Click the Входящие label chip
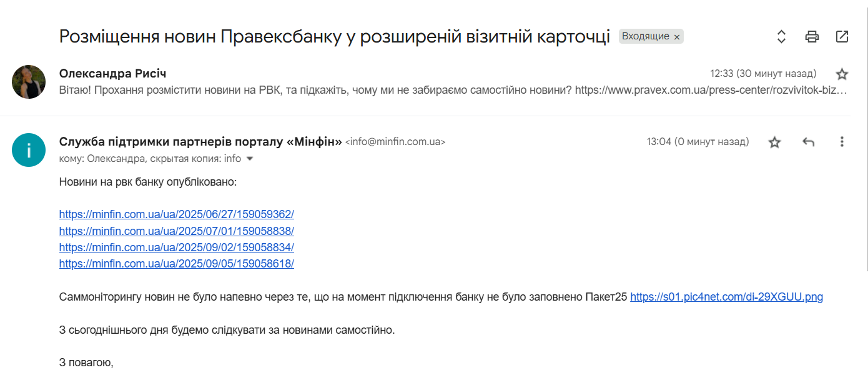This screenshot has width=868, height=370. [x=645, y=36]
